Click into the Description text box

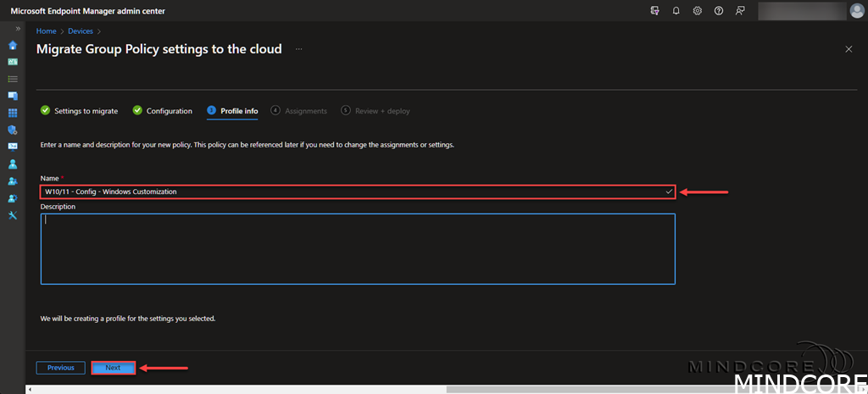358,248
